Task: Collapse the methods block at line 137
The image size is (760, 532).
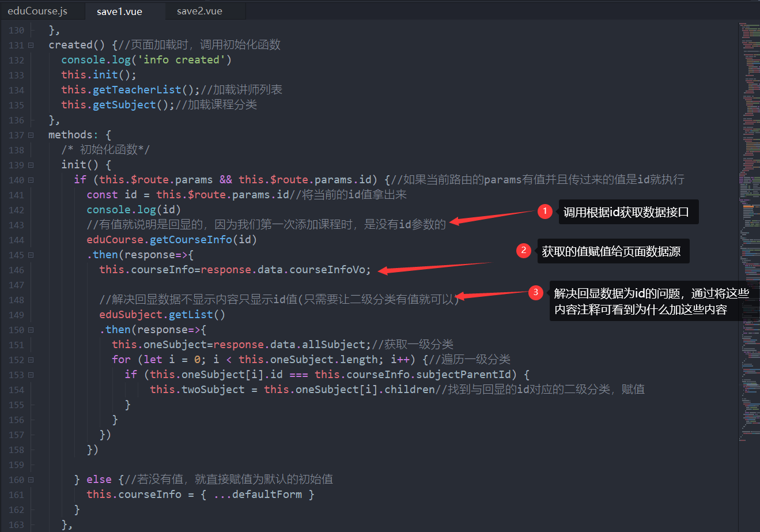Action: click(x=31, y=135)
